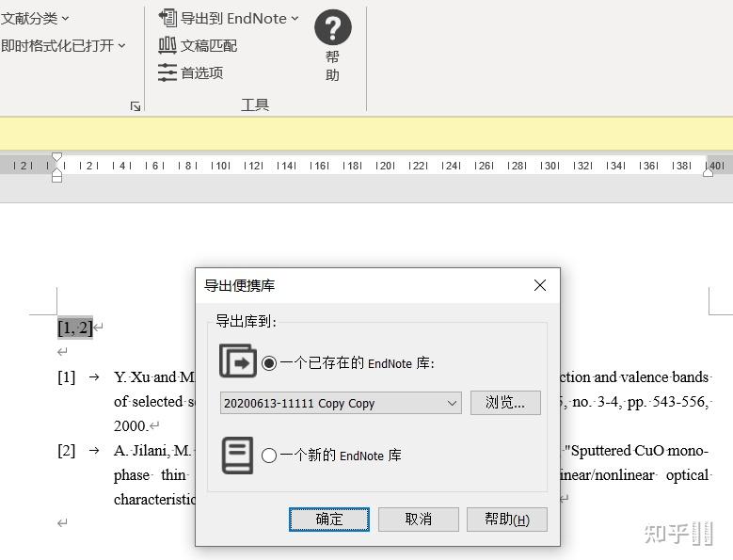Click the existing library export icon

[238, 360]
